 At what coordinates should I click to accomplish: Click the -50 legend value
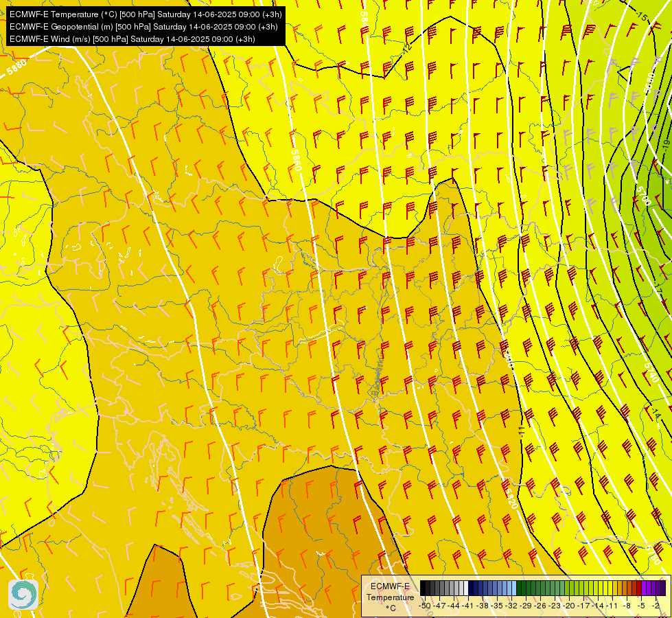click(x=425, y=606)
